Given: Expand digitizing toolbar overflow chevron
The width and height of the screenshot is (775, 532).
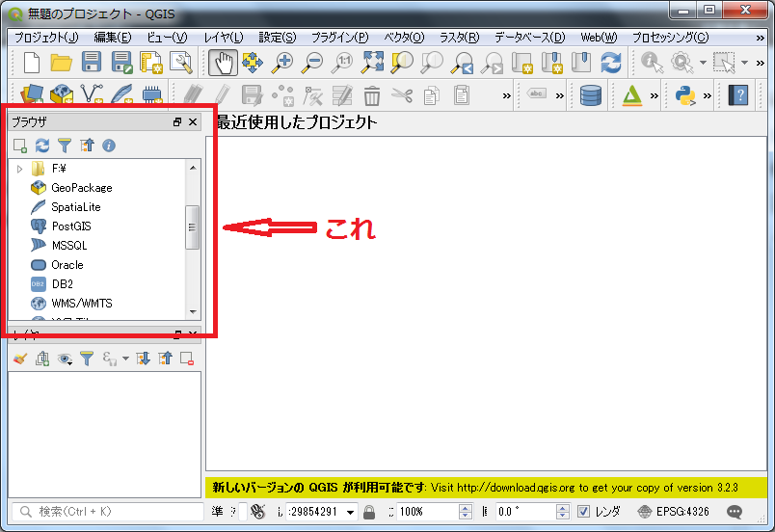Looking at the screenshot, I should 507,95.
